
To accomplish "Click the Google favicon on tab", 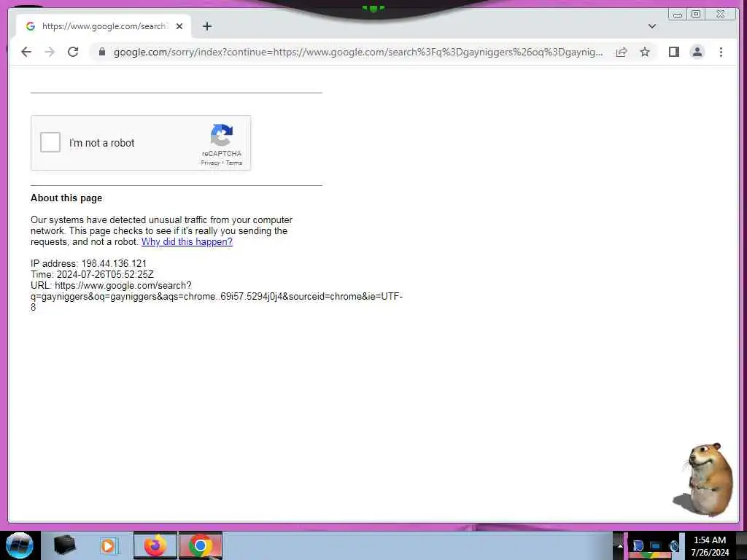I will (x=31, y=26).
